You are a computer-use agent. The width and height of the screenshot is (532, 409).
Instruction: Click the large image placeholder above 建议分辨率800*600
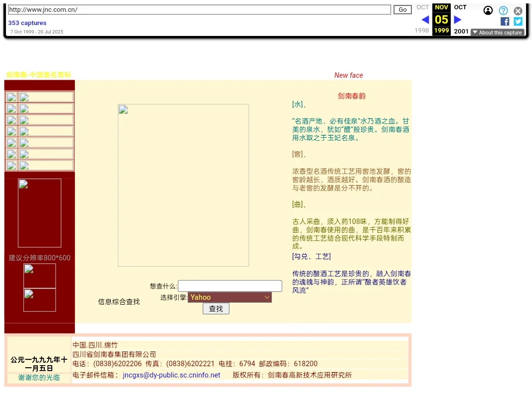(39, 213)
